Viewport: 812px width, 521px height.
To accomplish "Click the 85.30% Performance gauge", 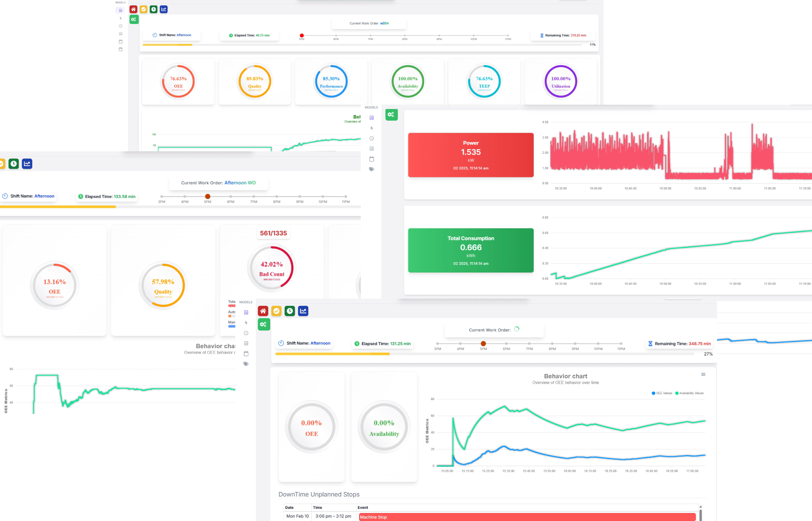I will coord(331,82).
